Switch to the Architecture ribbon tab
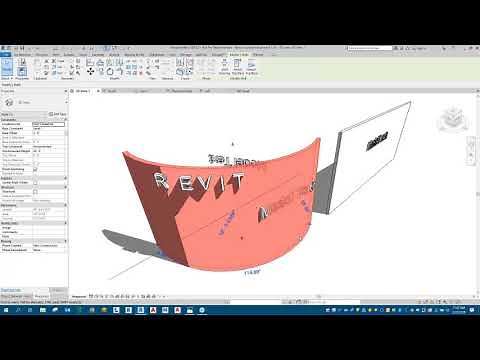Viewport: 480px width, 360px height. [22, 55]
